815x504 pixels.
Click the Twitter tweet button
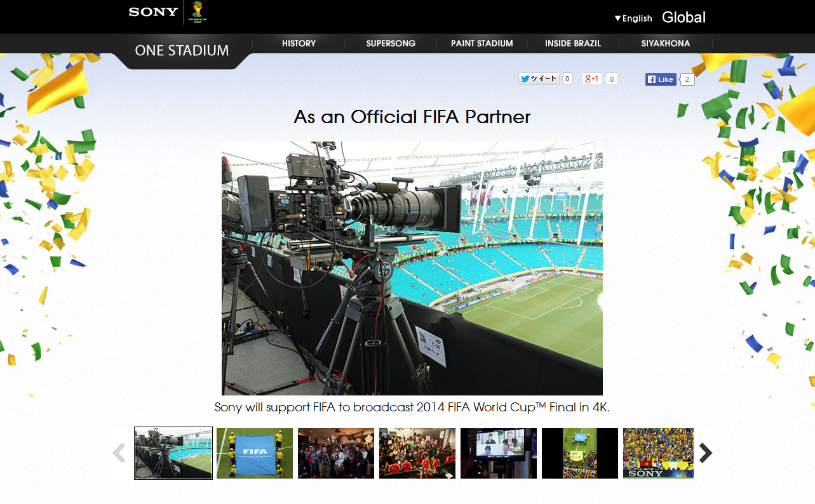point(539,79)
